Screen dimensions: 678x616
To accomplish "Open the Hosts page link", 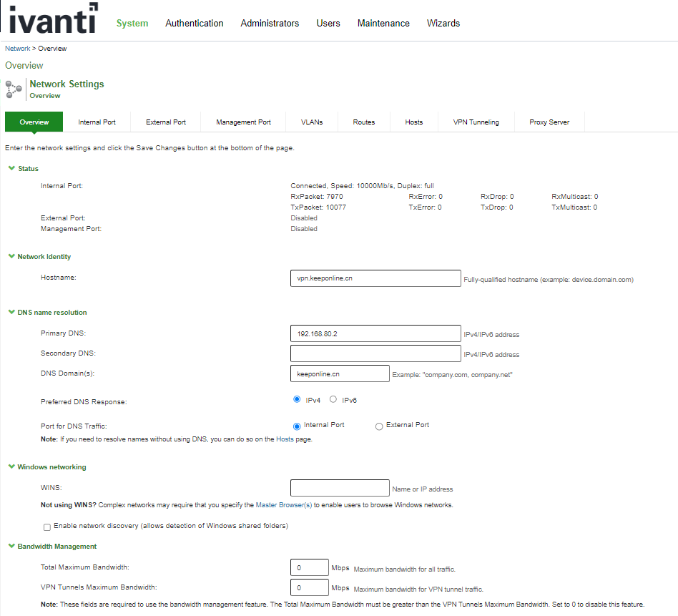I will click(x=285, y=439).
